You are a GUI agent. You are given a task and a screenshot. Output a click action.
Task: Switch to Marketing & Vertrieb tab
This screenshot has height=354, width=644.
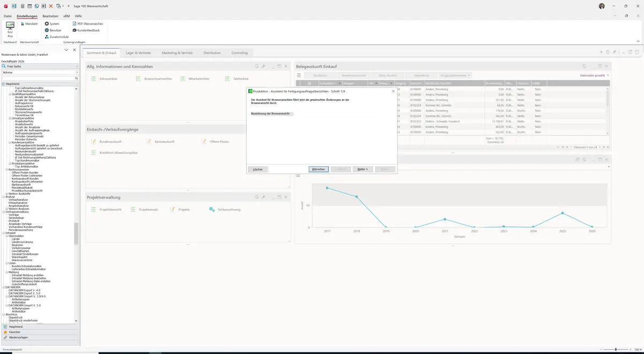[177, 53]
